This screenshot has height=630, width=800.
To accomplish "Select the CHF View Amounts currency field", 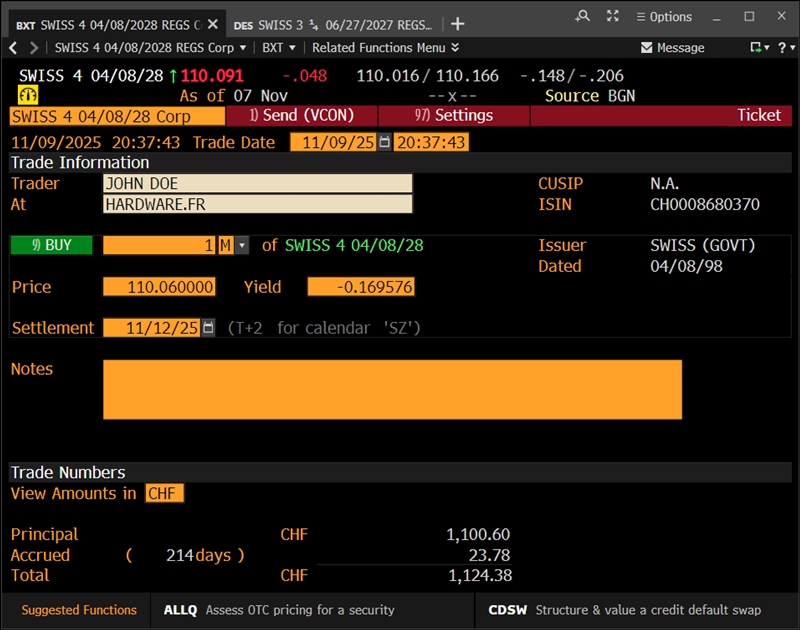I will click(164, 494).
